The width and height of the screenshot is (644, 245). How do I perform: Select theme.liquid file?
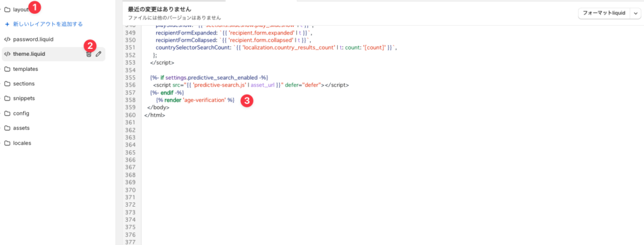pyautogui.click(x=29, y=54)
